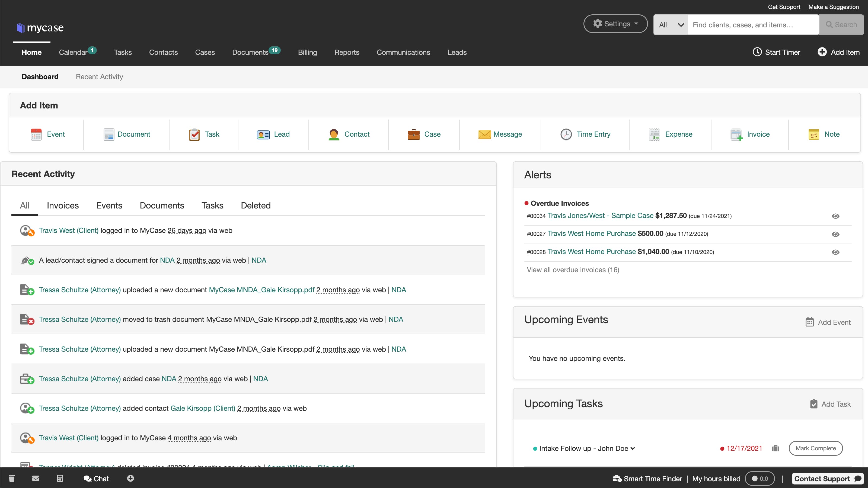Open View all overdue invoices link

(573, 270)
